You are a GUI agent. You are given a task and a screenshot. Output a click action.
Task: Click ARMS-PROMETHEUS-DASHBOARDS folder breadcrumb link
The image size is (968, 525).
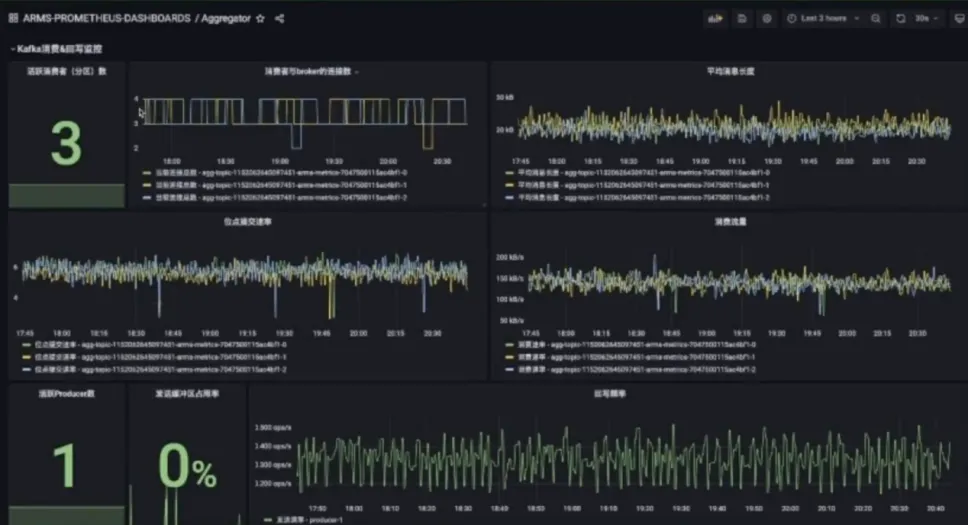click(107, 19)
